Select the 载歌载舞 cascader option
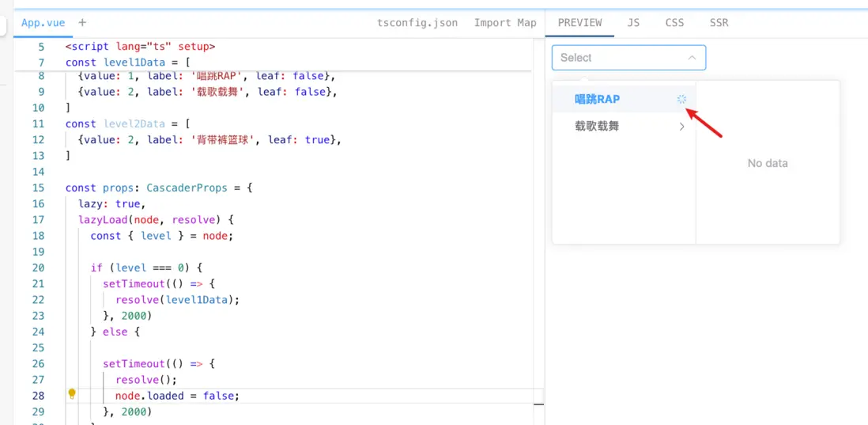This screenshot has height=425, width=868. 598,126
